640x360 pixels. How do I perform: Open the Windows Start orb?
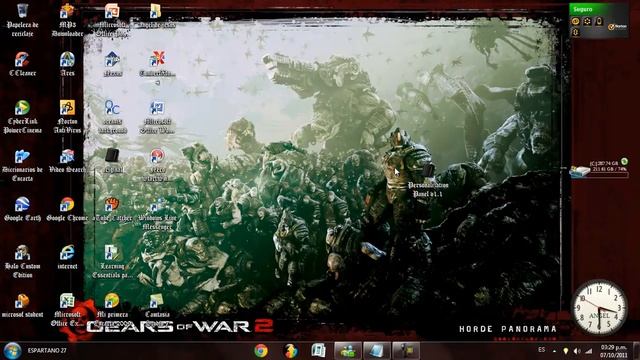(x=12, y=351)
